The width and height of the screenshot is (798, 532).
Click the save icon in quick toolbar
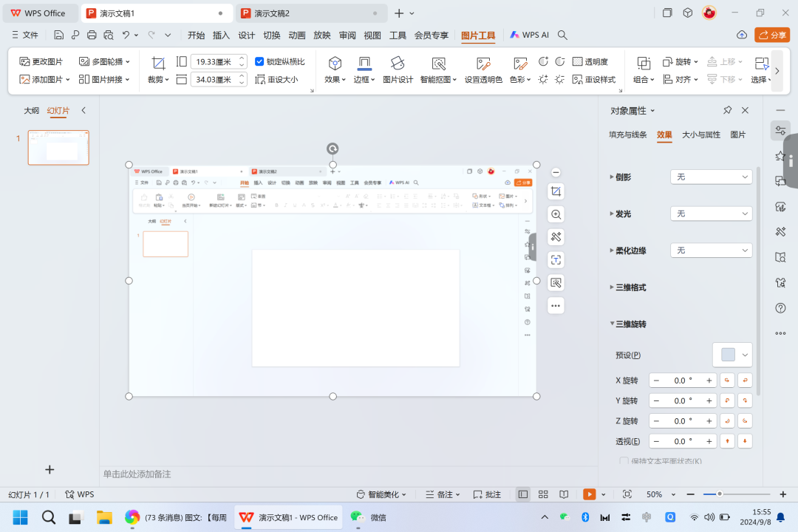(x=58, y=35)
